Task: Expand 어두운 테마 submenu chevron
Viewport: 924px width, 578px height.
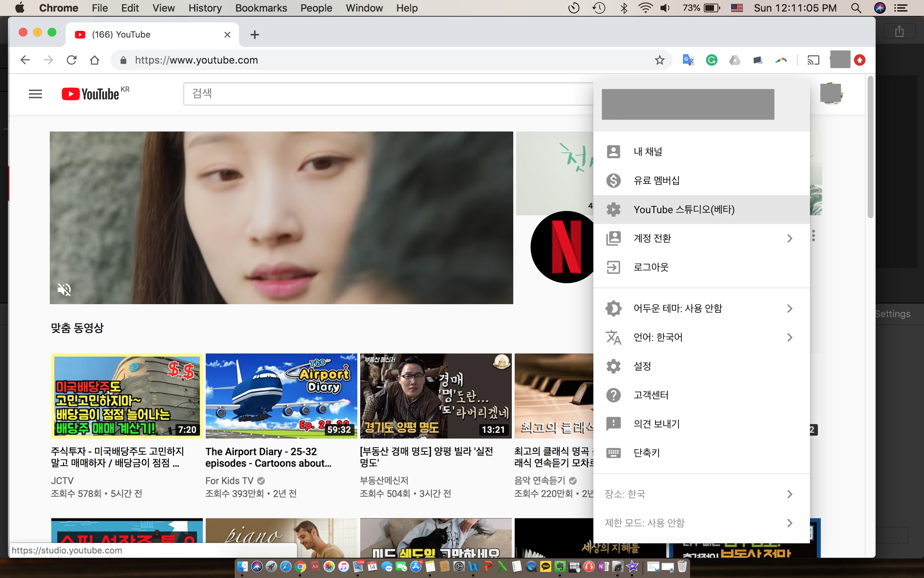Action: [790, 309]
